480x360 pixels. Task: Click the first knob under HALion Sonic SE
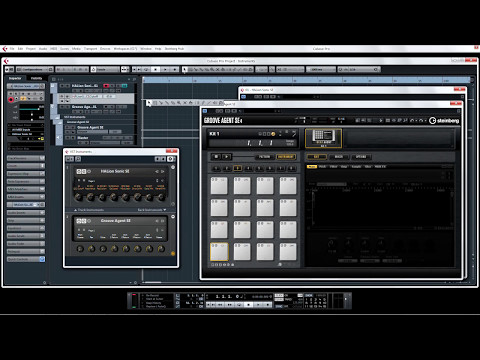click(x=79, y=198)
